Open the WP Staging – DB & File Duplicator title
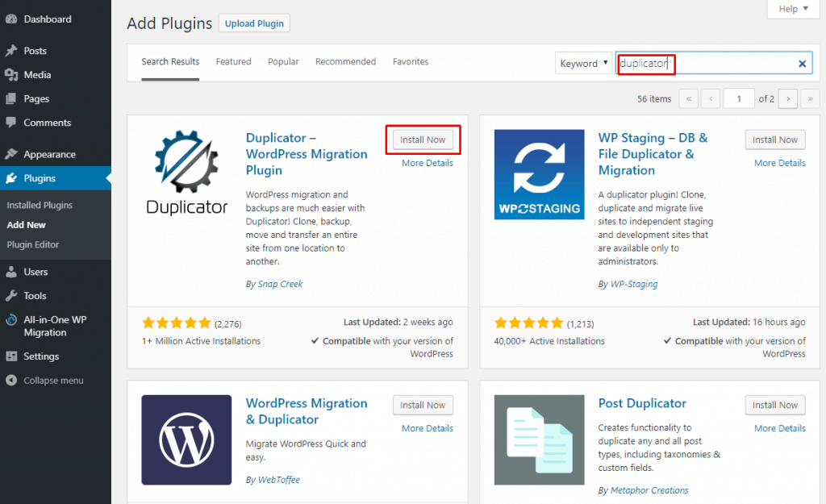The width and height of the screenshot is (826, 504). pyautogui.click(x=653, y=154)
